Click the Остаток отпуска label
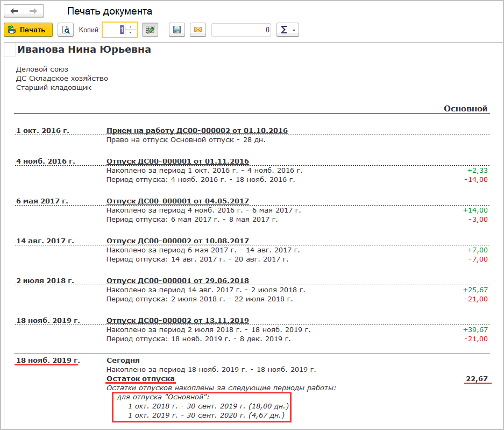 click(x=140, y=379)
